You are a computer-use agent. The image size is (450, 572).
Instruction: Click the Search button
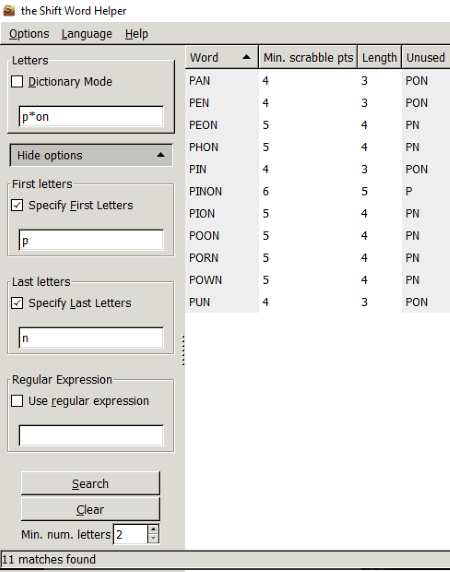click(x=90, y=483)
